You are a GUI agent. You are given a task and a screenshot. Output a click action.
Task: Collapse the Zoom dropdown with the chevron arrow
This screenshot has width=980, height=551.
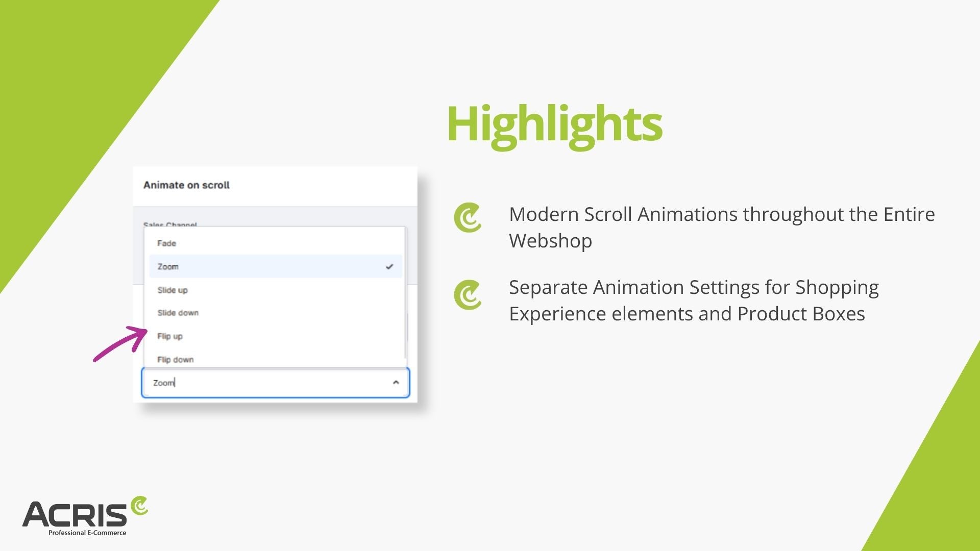(x=396, y=383)
